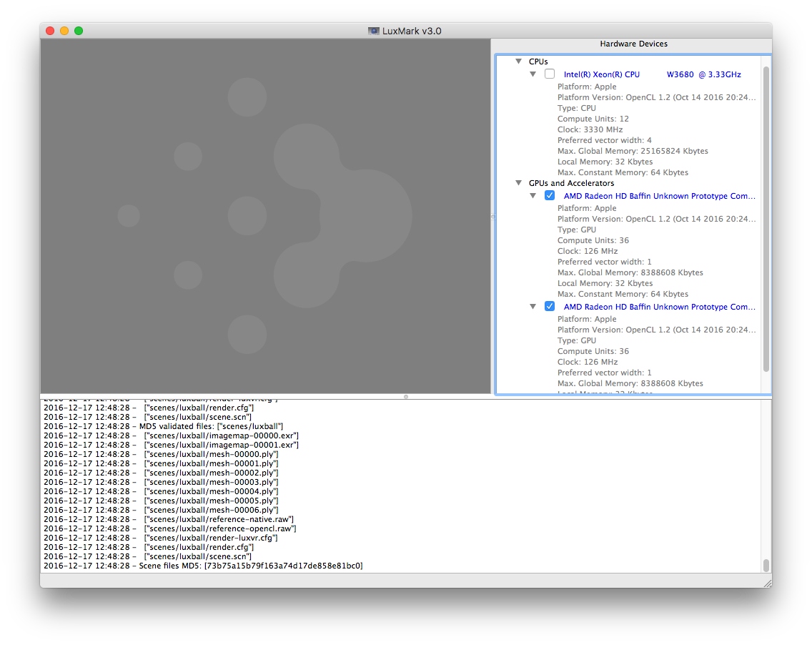This screenshot has width=812, height=645.
Task: Click the 'reference-opencl.raw' log line
Action: [170, 528]
